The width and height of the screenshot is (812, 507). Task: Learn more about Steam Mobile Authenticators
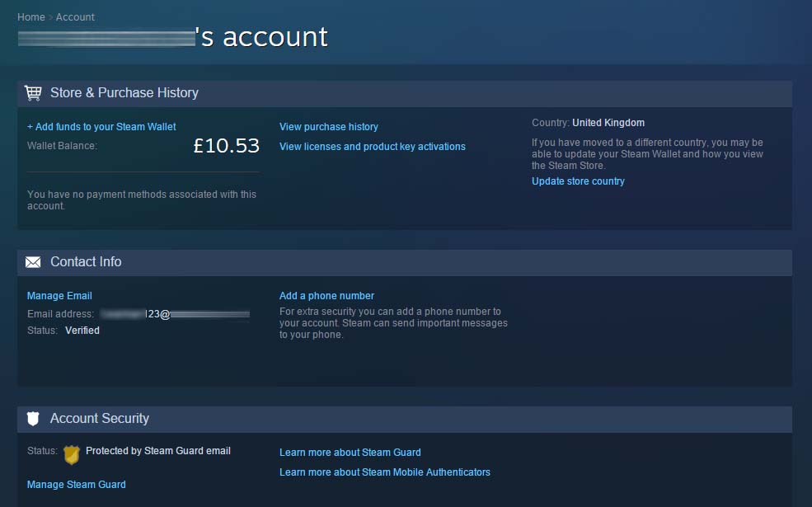(x=385, y=472)
